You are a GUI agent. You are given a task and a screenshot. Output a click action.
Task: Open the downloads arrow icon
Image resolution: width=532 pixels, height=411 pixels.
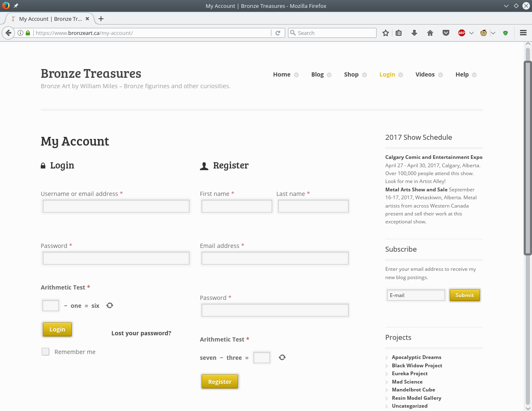click(414, 33)
